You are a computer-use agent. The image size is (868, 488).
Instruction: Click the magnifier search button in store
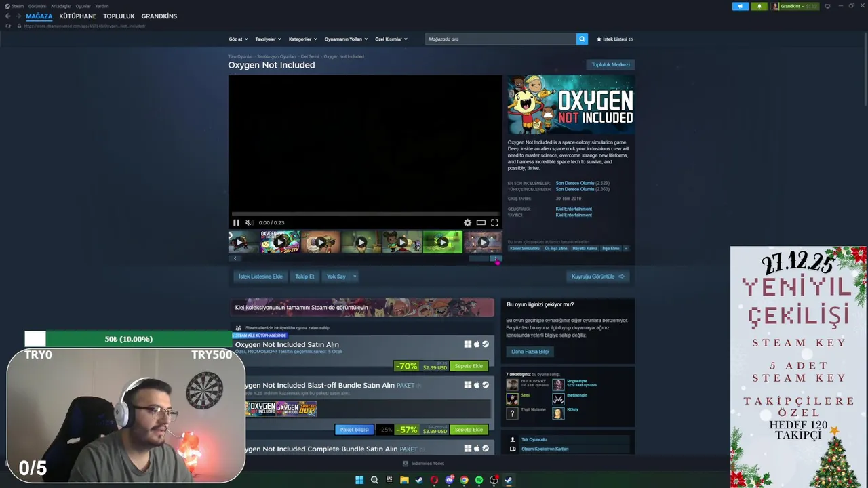coord(582,39)
